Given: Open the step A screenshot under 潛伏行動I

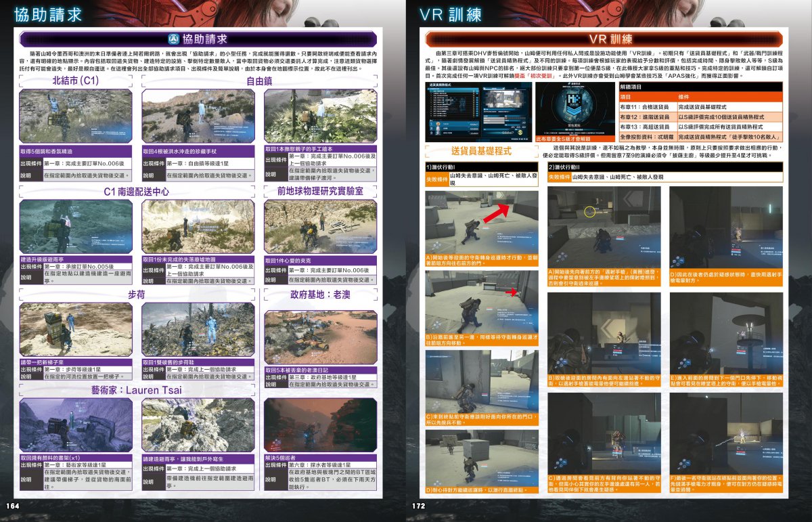Looking at the screenshot, I should coord(482,223).
